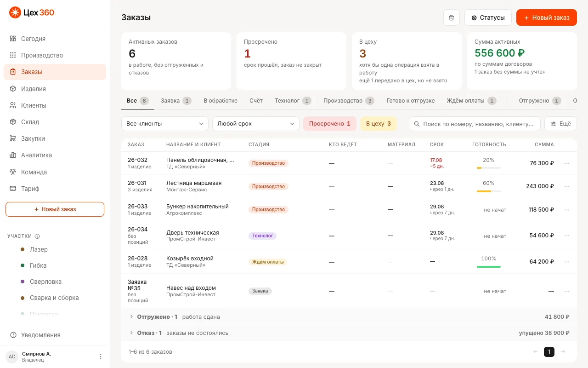Click the Технолог stage badge for 26-034

(x=262, y=236)
